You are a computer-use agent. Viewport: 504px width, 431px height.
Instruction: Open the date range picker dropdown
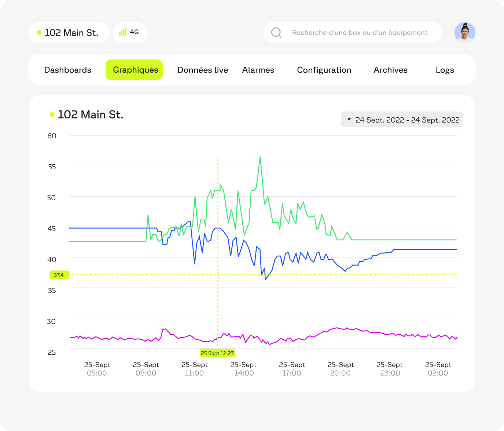402,119
